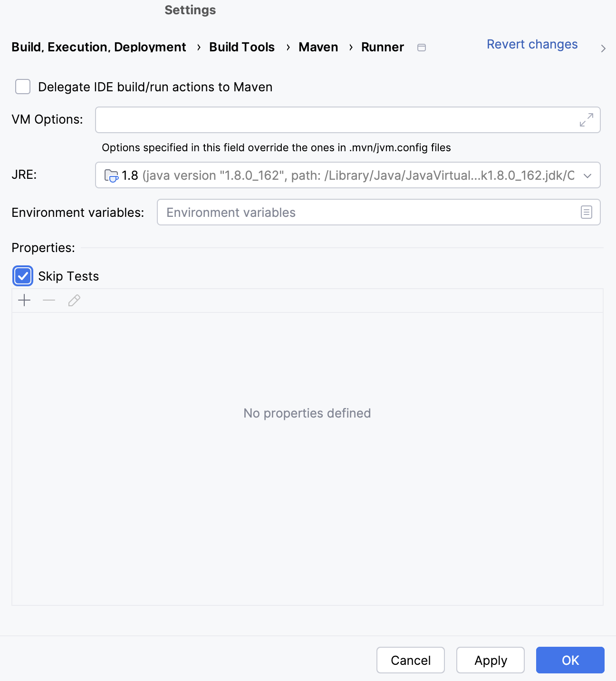Select the Build Tools breadcrumb
This screenshot has width=616, height=681.
242,47
